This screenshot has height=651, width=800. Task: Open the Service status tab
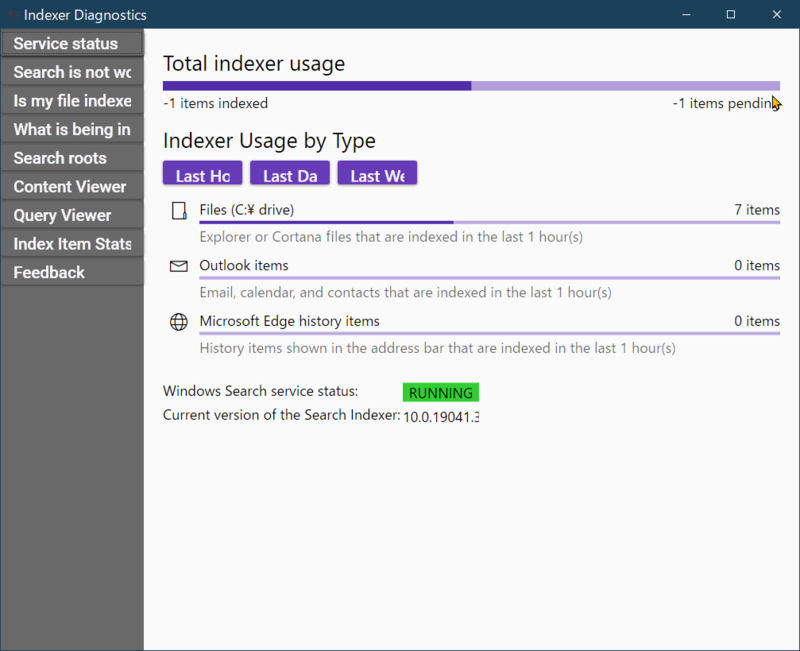pyautogui.click(x=72, y=43)
